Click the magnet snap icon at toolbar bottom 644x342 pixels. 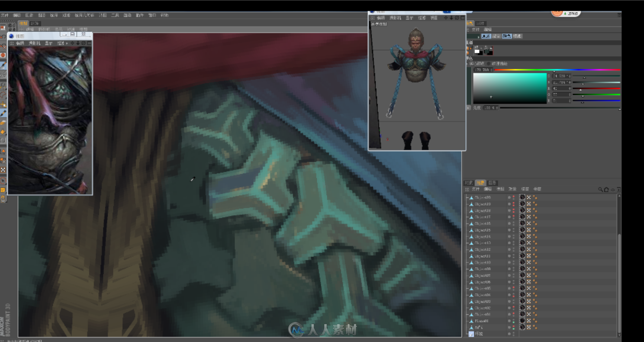(3, 199)
